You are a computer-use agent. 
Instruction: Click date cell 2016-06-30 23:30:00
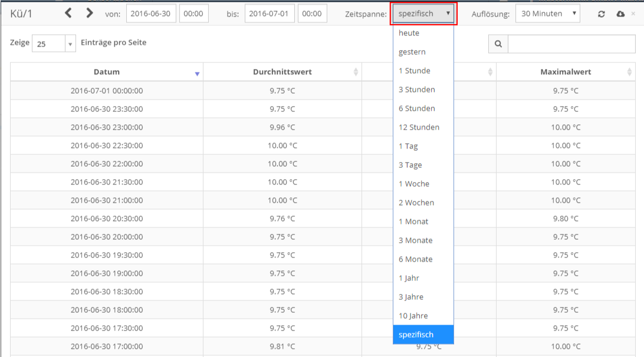point(107,109)
